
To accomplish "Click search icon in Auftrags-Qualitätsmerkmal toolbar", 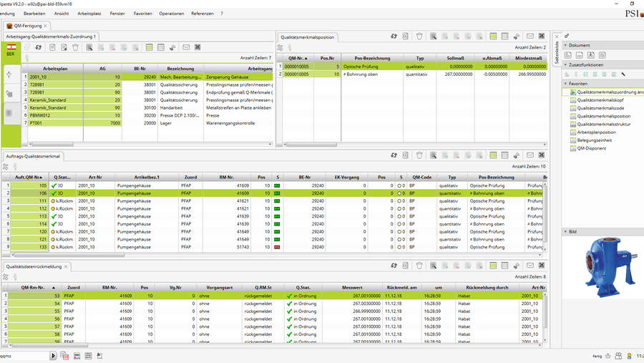I will tap(434, 155).
